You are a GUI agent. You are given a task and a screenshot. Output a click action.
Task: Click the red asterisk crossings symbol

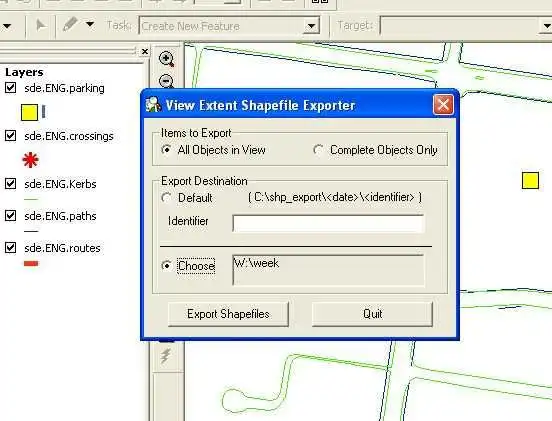click(30, 160)
